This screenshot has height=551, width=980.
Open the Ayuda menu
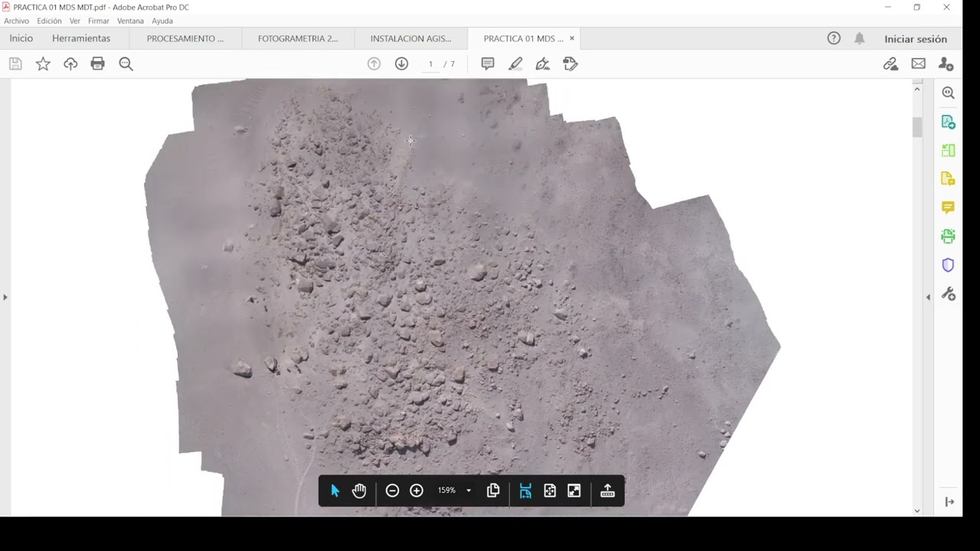(162, 21)
